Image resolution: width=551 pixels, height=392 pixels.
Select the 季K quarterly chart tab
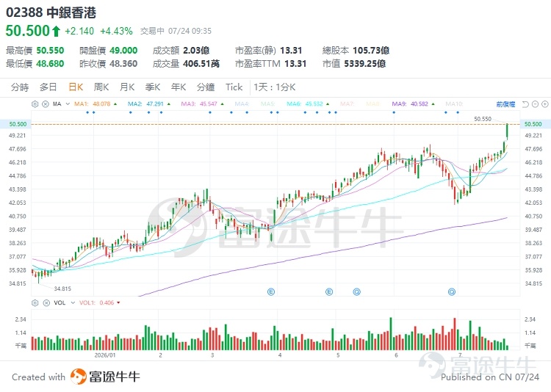pos(153,87)
